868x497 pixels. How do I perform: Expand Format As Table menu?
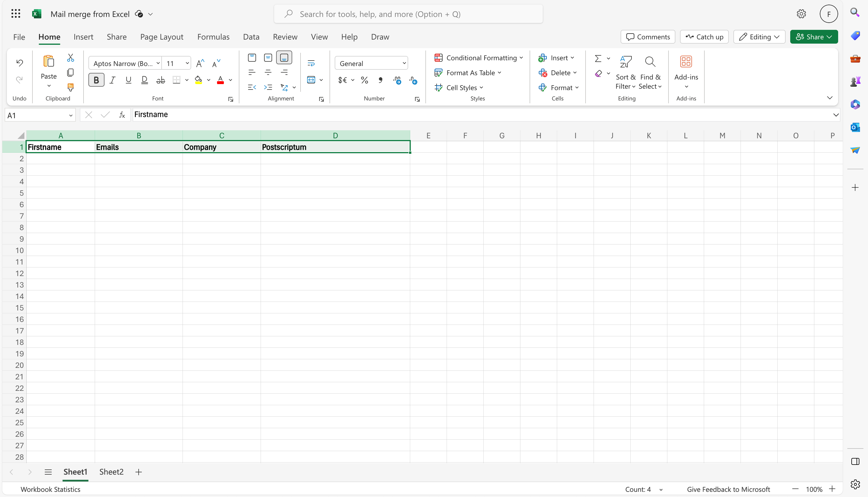[468, 73]
